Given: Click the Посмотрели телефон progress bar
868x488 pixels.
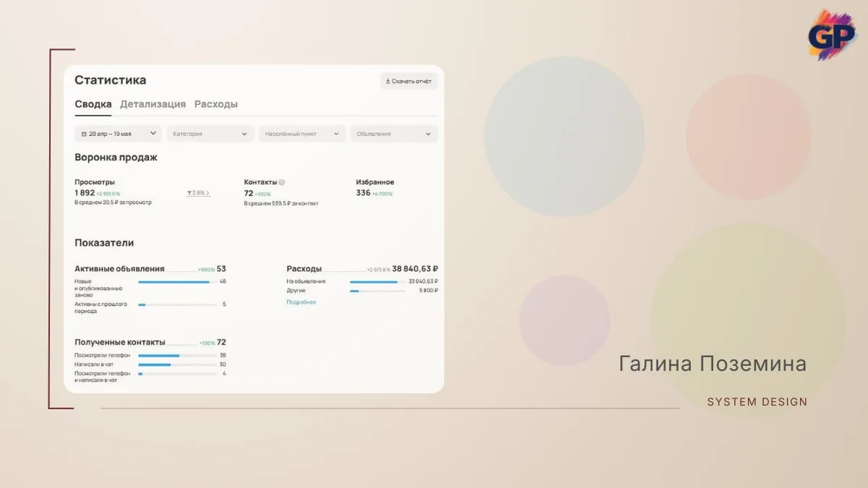Looking at the screenshot, I should coord(177,356).
